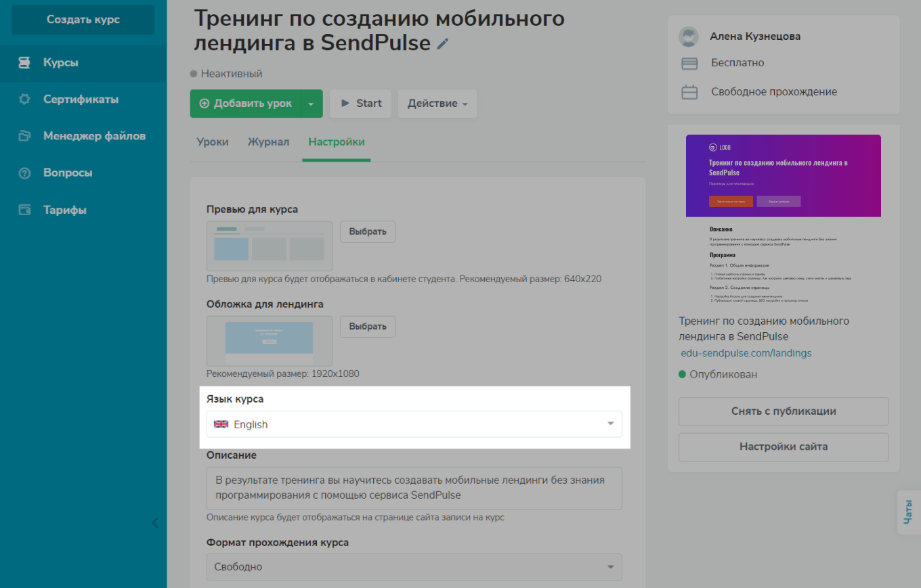
Task: Click the Тарифы wallet icon
Action: click(x=24, y=210)
